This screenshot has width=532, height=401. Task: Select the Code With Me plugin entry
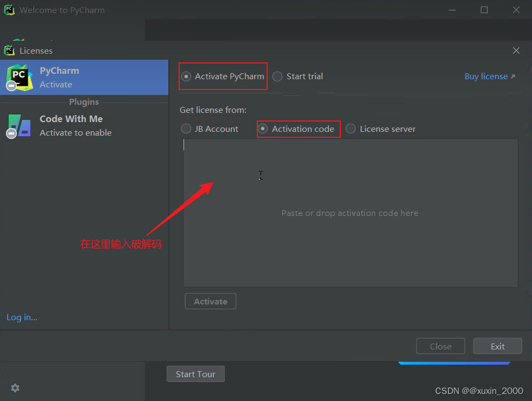pos(84,125)
